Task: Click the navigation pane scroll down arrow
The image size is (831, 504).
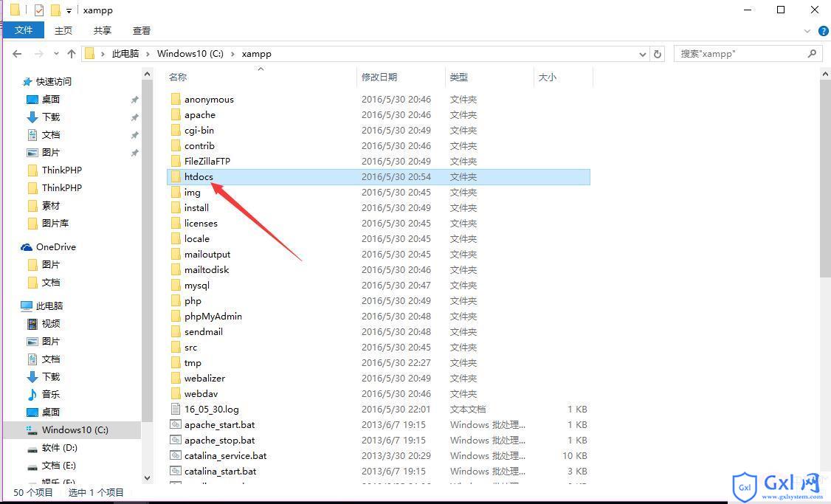Action: click(x=148, y=477)
